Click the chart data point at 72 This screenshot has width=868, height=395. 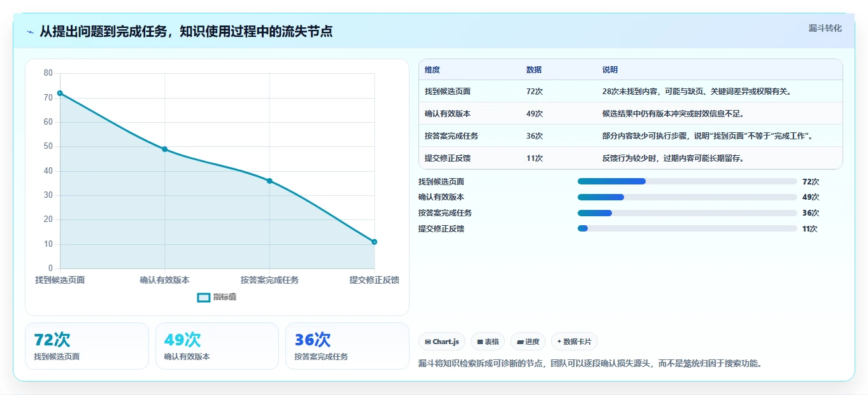tap(60, 93)
